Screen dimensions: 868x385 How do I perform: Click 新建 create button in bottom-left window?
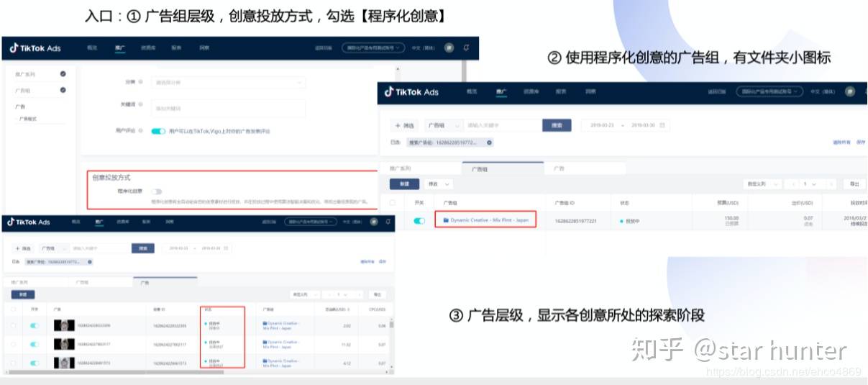(23, 294)
